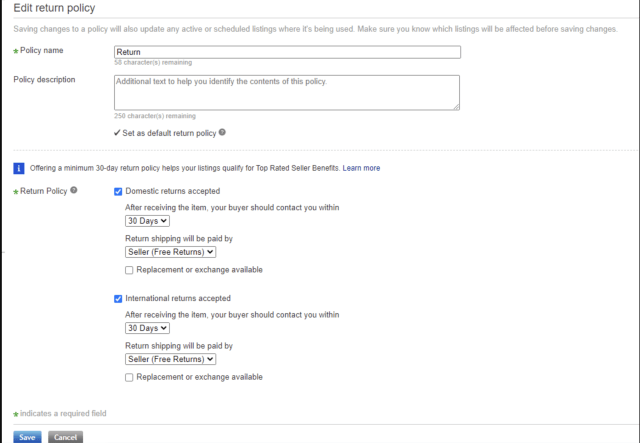Uncheck International returns accepted
This screenshot has height=443, width=640.
pyautogui.click(x=118, y=298)
